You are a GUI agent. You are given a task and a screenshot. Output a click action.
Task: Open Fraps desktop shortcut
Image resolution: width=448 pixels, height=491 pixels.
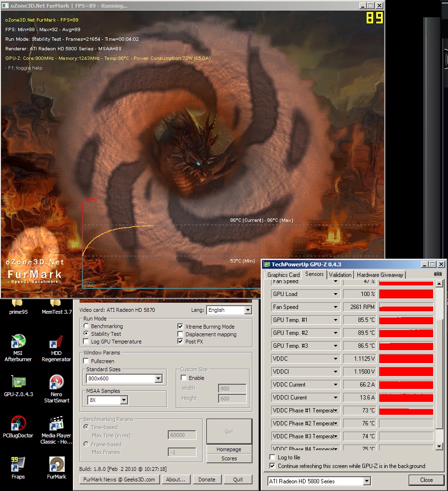tap(18, 468)
